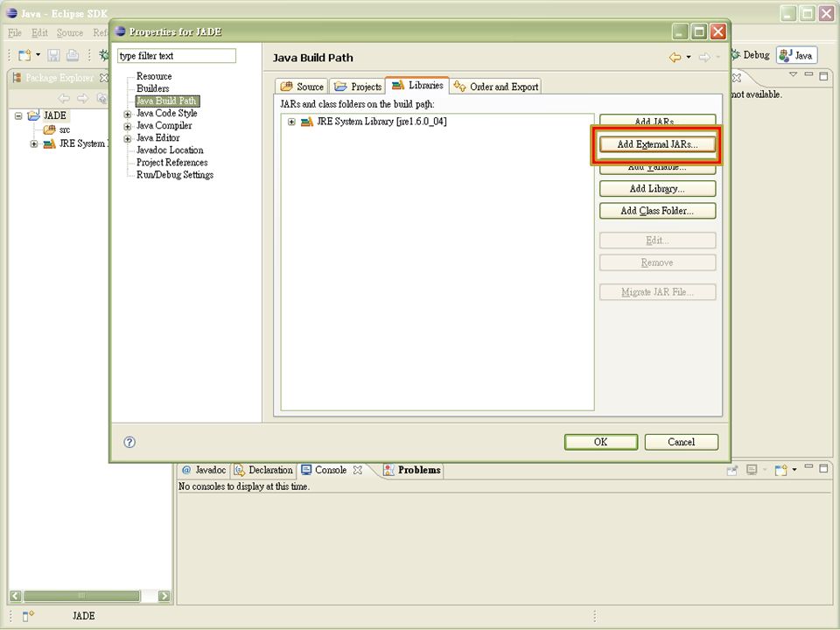Open the Problems view tab
Image resolution: width=840 pixels, height=630 pixels.
412,470
